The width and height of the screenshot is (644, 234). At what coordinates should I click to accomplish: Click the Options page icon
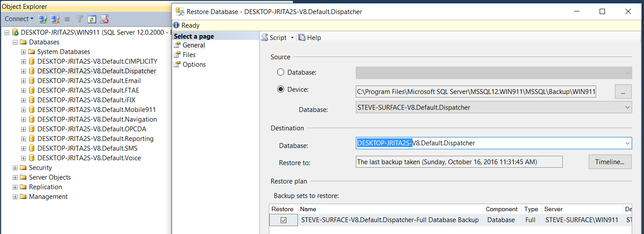(177, 65)
